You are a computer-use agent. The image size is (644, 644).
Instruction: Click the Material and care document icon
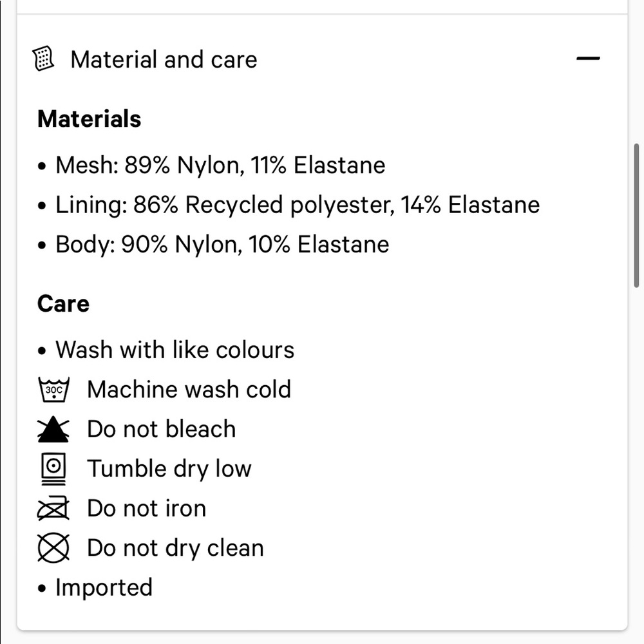point(43,59)
